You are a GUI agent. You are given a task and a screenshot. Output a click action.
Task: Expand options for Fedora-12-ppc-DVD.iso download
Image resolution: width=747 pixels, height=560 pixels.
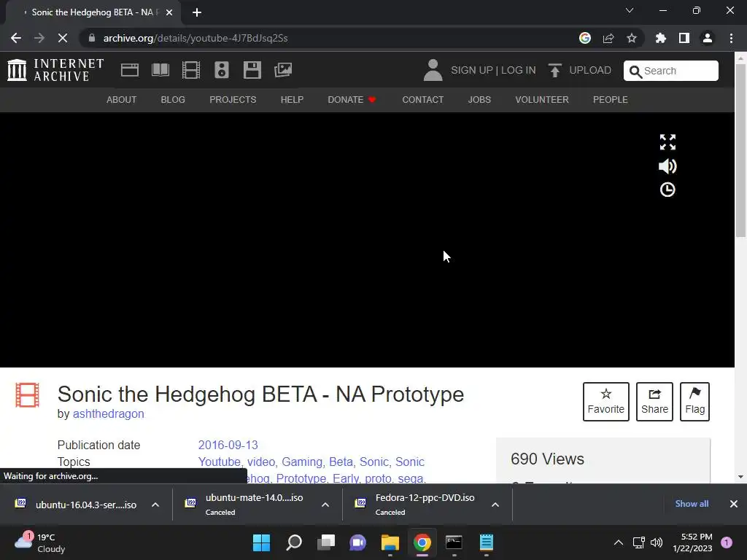click(x=495, y=505)
